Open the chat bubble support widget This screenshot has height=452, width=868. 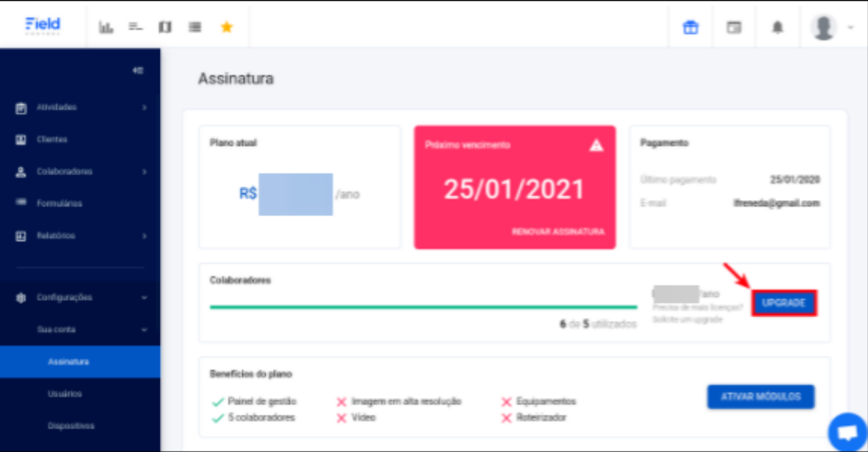coord(848,432)
